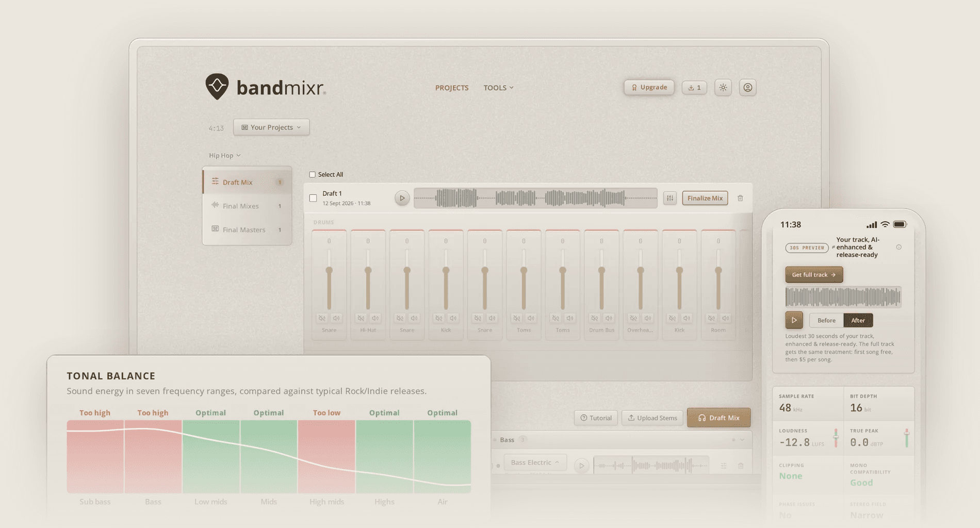Click the 16 bit depth value
The height and width of the screenshot is (528, 980).
(860, 408)
